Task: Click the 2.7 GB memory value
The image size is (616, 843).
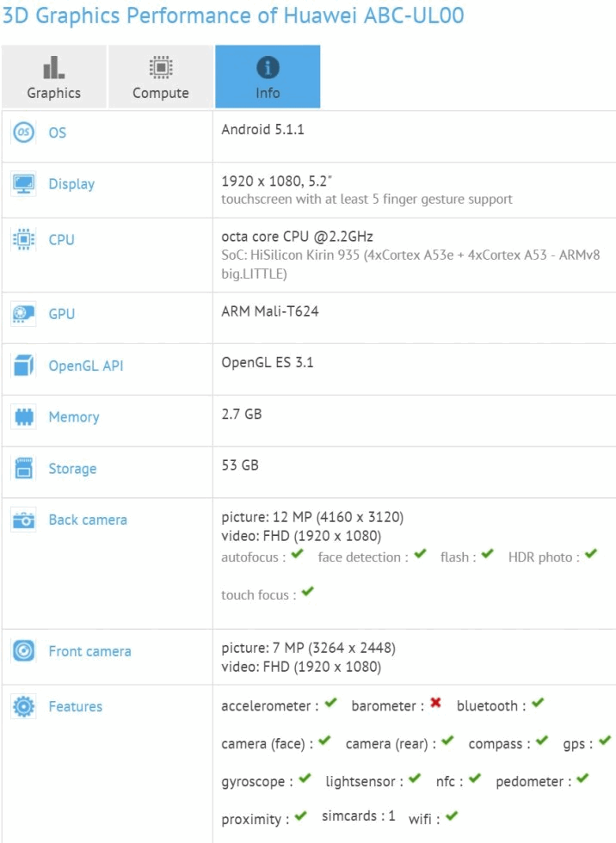Action: tap(242, 414)
